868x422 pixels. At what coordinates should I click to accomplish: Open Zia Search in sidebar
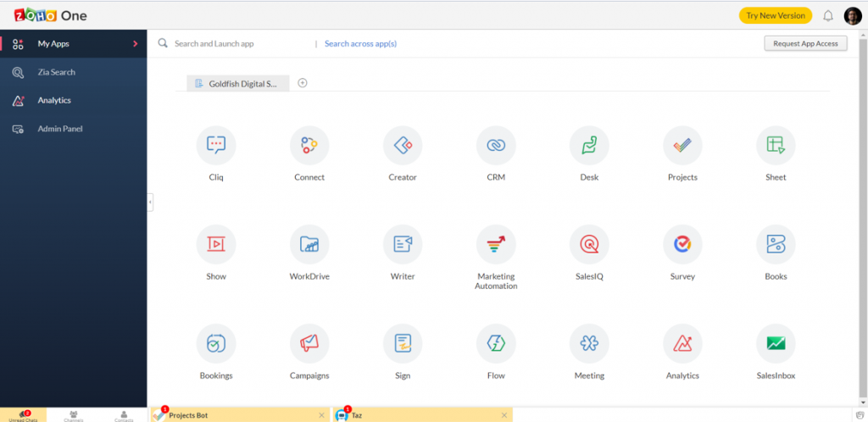73,72
